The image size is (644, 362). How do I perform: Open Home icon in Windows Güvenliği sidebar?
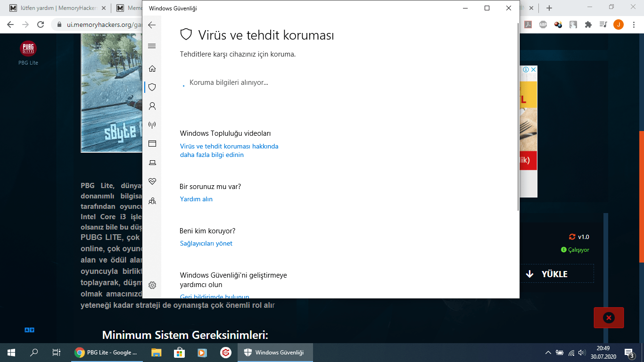[152, 68]
